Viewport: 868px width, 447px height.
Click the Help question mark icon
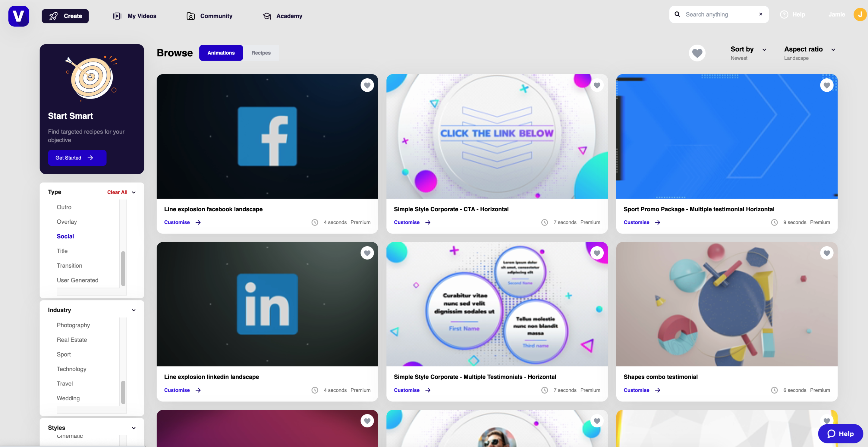[x=784, y=14]
